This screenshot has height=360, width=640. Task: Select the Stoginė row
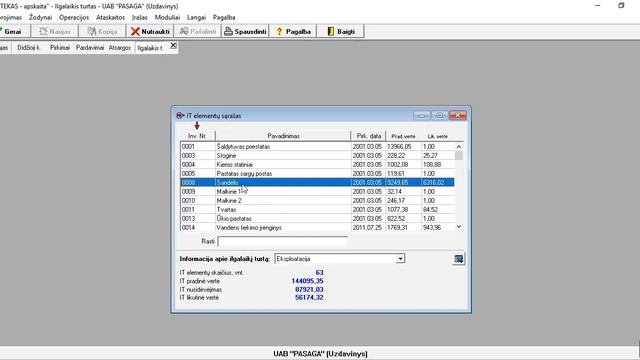pyautogui.click(x=318, y=156)
